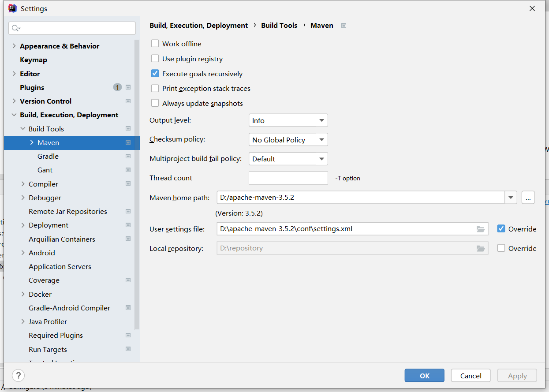Screen dimensions: 549x392
Task: Click the Cancel button
Action: pyautogui.click(x=471, y=376)
